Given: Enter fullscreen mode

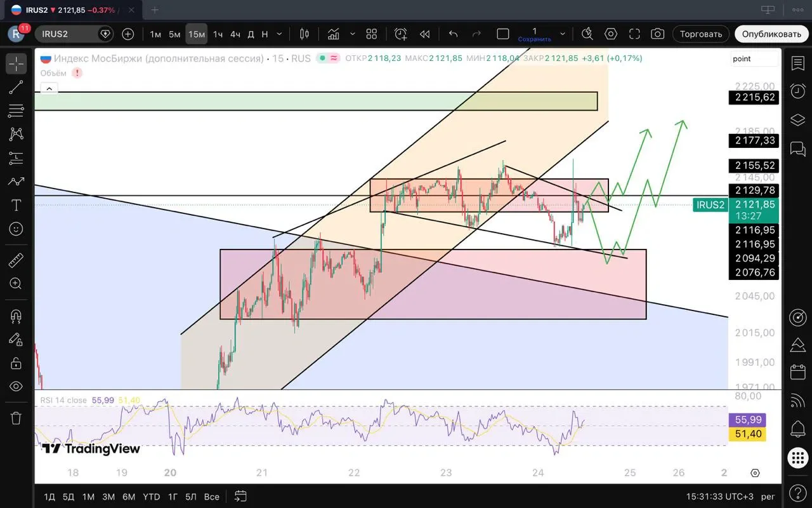Looking at the screenshot, I should tap(634, 34).
